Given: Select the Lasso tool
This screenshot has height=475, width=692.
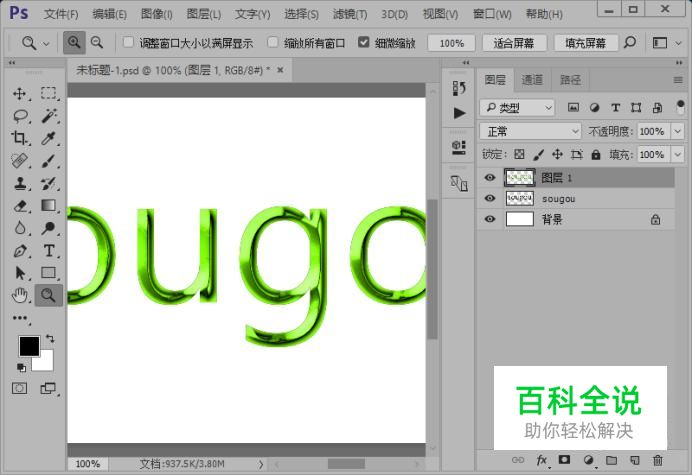Looking at the screenshot, I should tap(20, 116).
